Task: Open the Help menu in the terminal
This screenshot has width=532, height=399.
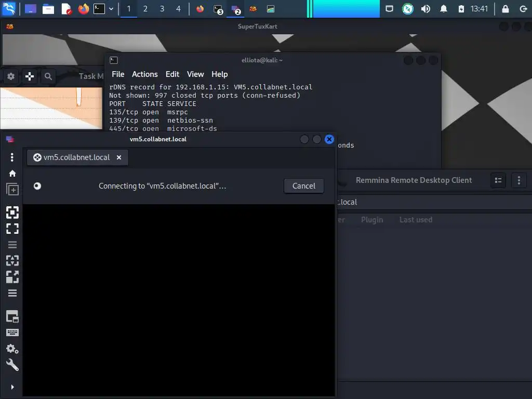Action: (220, 74)
